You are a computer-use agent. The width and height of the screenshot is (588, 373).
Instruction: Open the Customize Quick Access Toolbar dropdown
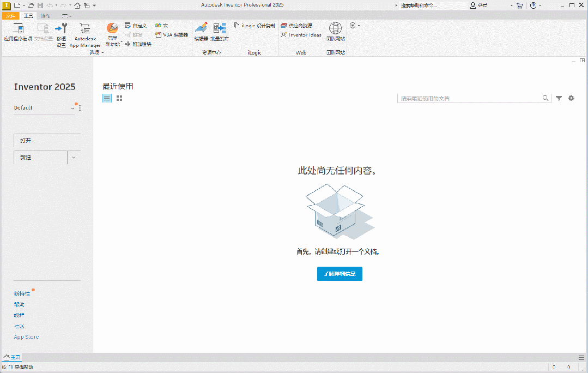click(x=94, y=5)
